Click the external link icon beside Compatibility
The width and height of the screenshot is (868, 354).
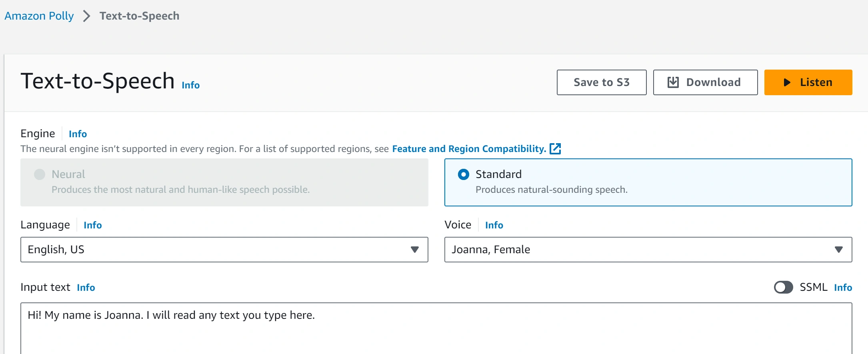[x=555, y=149]
